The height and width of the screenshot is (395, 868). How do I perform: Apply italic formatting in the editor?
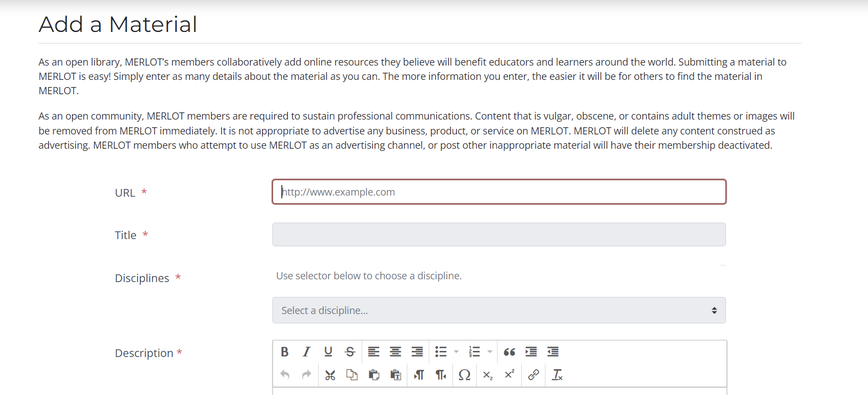(307, 351)
